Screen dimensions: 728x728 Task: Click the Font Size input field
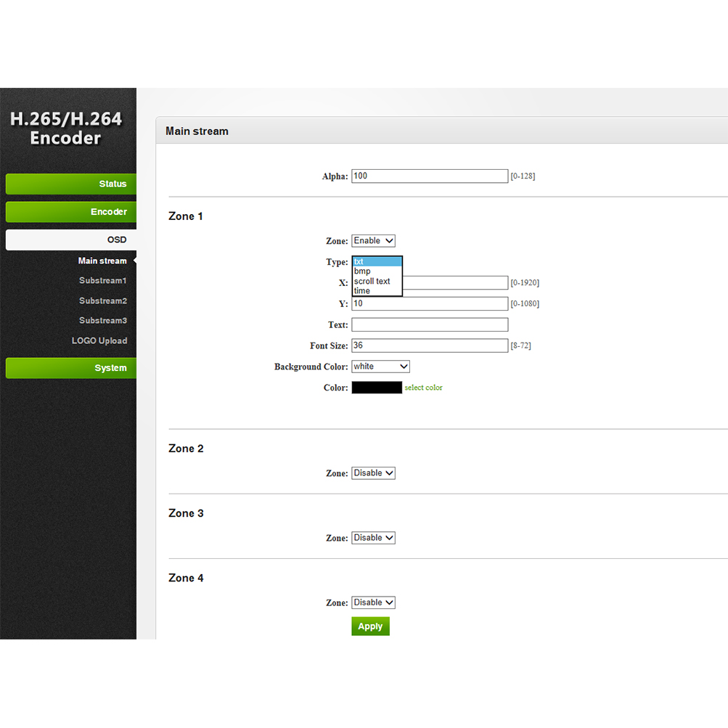pos(430,345)
